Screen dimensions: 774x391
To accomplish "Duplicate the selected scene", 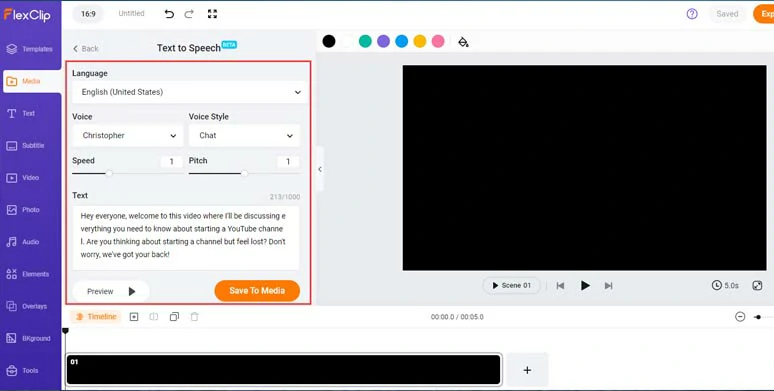I will (174, 317).
